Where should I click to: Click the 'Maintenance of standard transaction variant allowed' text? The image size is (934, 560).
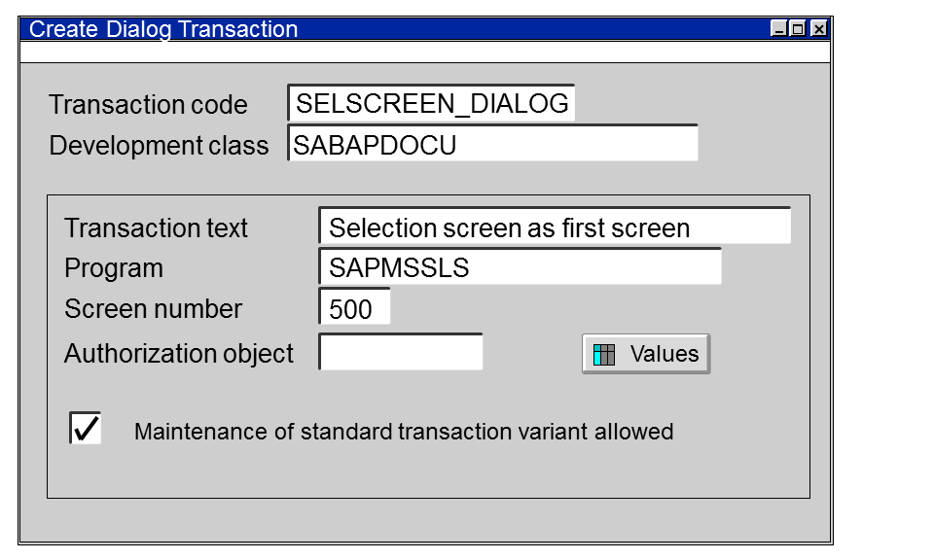click(x=404, y=431)
